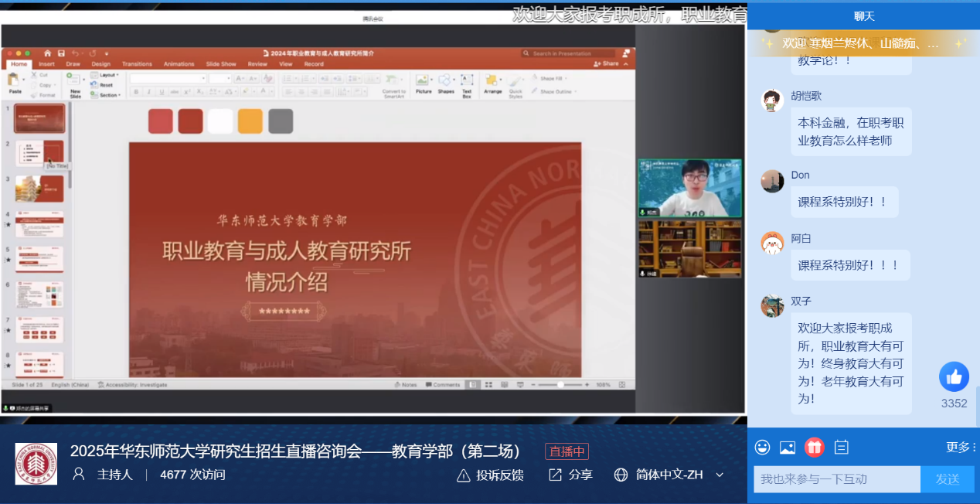The width and height of the screenshot is (980, 504).
Task: Click the PowerPoint home icon in title bar
Action: [x=47, y=53]
